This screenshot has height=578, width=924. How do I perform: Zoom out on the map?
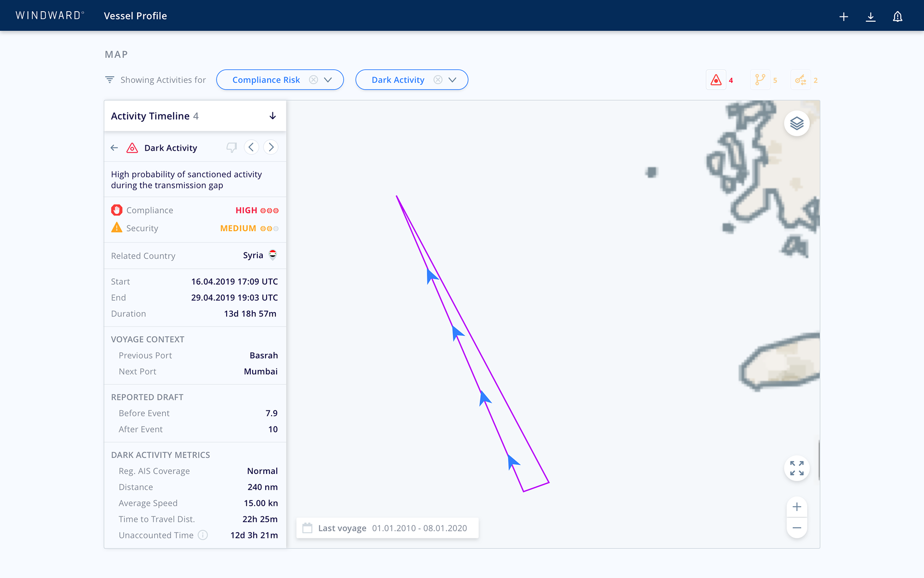[796, 528]
